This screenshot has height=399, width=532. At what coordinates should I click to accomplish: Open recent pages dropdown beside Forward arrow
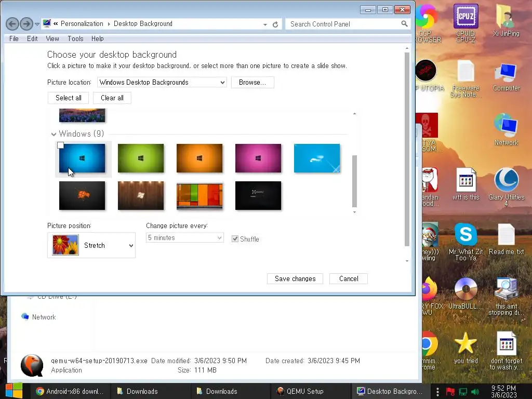pos(37,24)
